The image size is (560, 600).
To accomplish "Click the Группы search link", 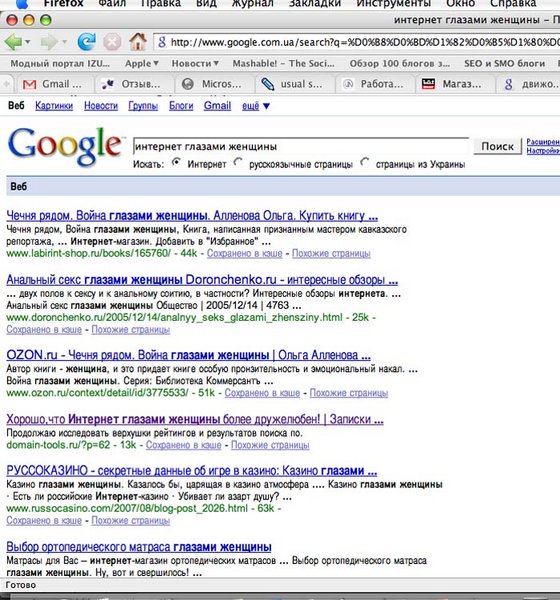I will 143,106.
